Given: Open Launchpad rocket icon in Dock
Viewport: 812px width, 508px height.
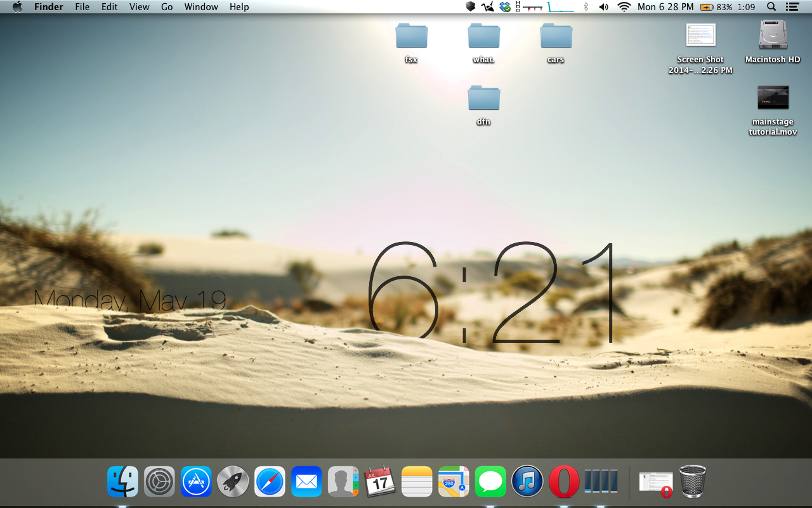Looking at the screenshot, I should pos(233,481).
